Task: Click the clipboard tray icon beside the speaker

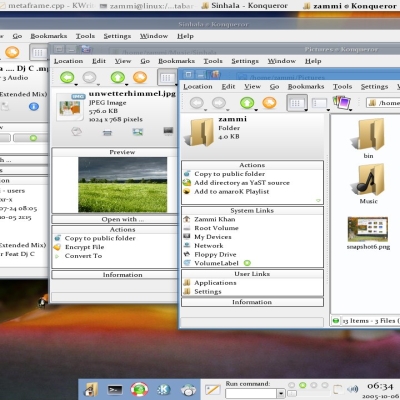Action: click(338, 389)
